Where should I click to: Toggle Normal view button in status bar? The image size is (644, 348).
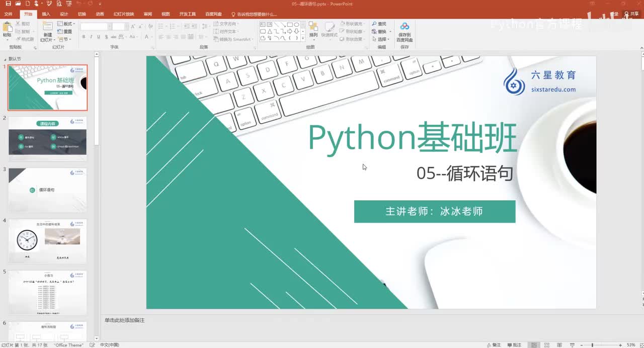[534, 344]
